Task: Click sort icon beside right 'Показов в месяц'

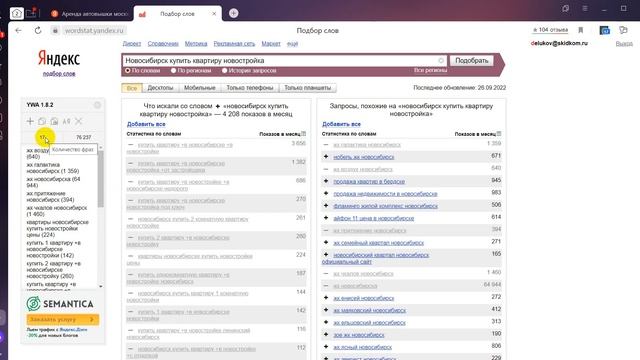Action: coord(499,133)
